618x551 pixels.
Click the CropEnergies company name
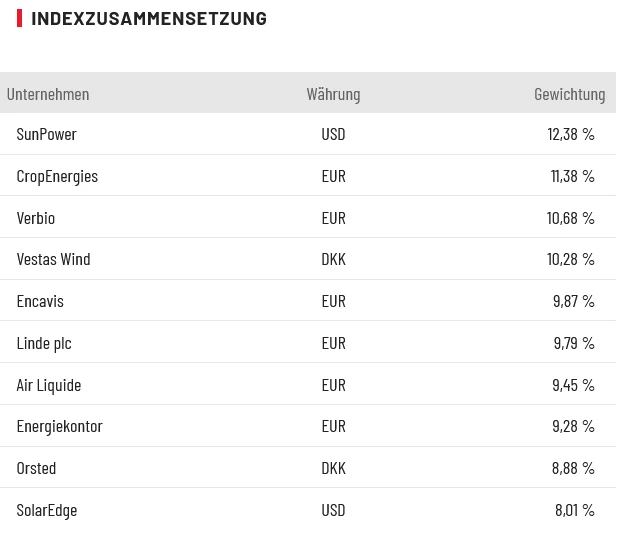(x=57, y=176)
